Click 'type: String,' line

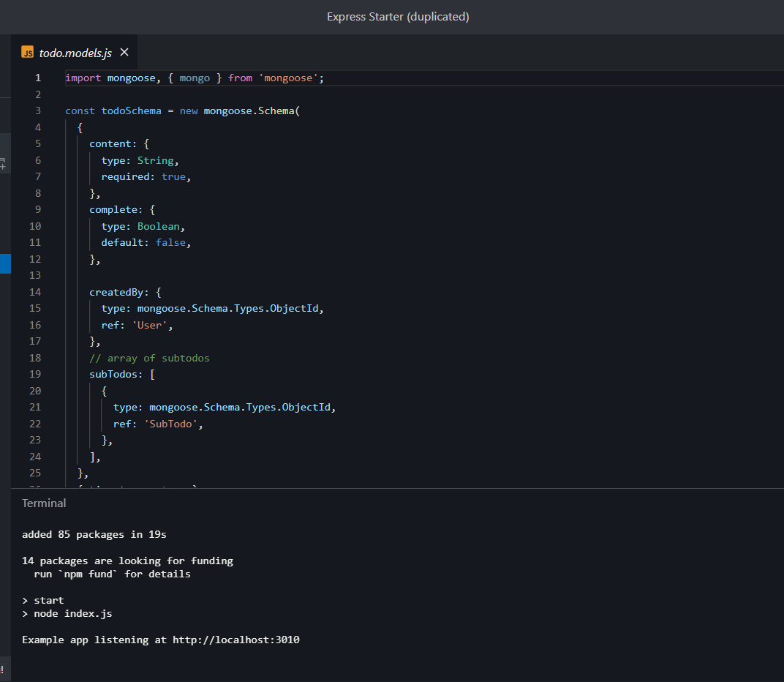point(140,160)
